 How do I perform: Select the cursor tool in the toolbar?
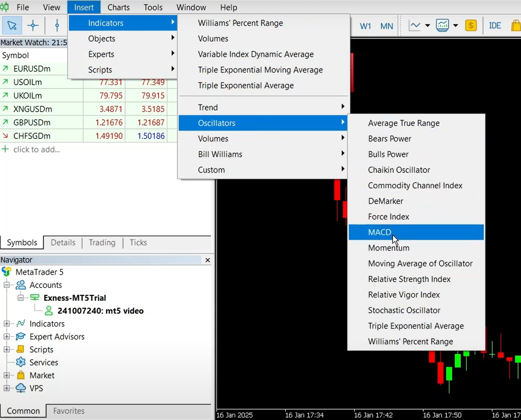[12, 25]
